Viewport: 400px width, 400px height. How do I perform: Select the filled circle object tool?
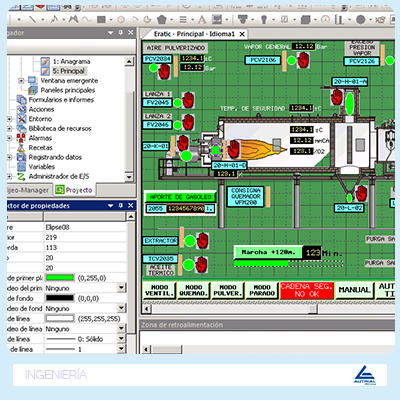pos(360,19)
